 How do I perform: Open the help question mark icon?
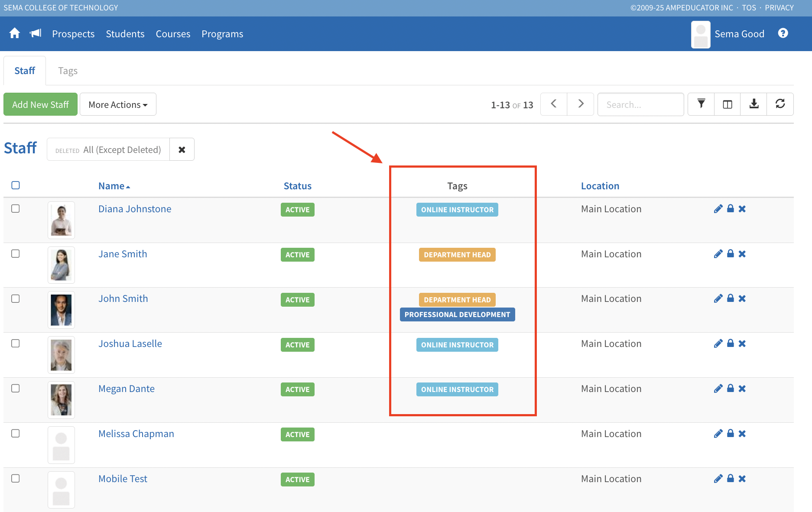pyautogui.click(x=783, y=33)
